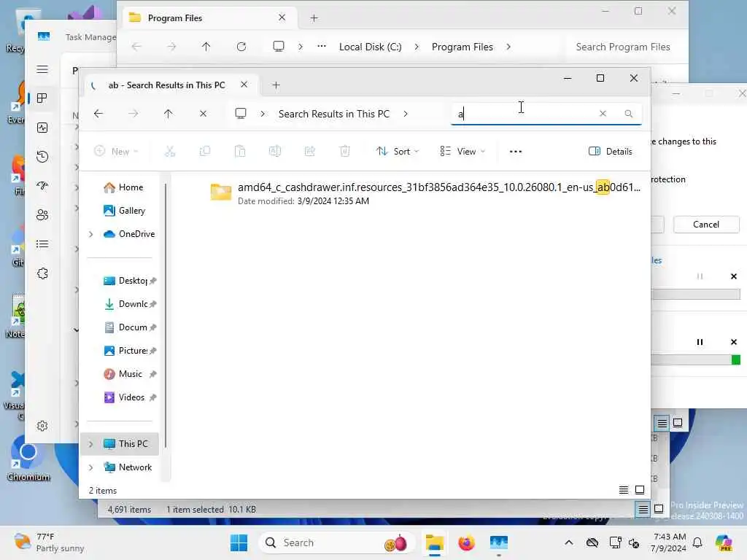Open the weather widget showing 77°F
The width and height of the screenshot is (747, 560).
pyautogui.click(x=49, y=542)
